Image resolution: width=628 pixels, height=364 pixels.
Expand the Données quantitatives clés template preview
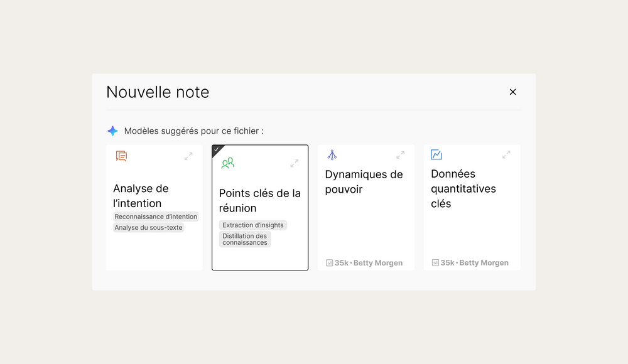[x=506, y=154]
